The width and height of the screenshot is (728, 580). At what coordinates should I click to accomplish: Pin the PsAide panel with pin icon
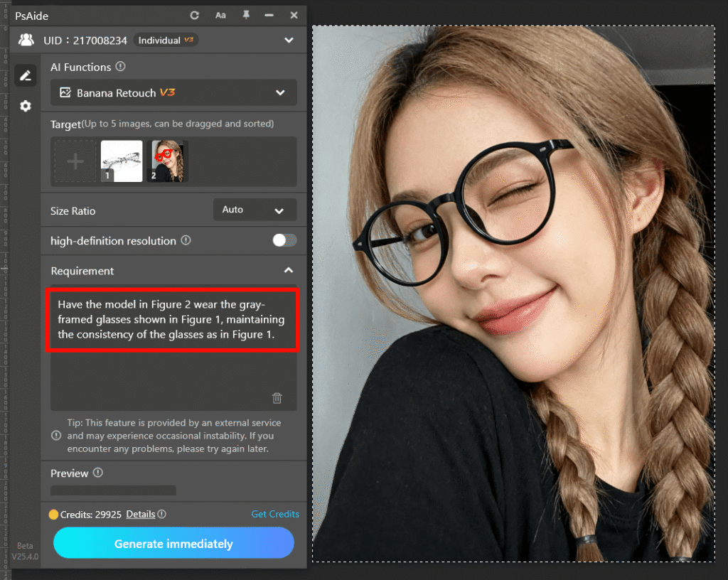246,15
